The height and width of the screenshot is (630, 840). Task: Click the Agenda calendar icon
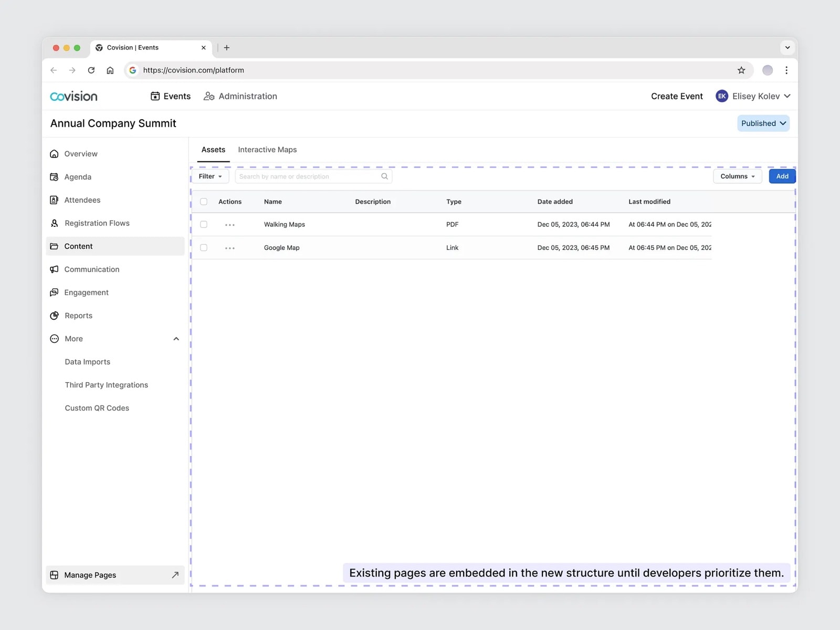54,177
